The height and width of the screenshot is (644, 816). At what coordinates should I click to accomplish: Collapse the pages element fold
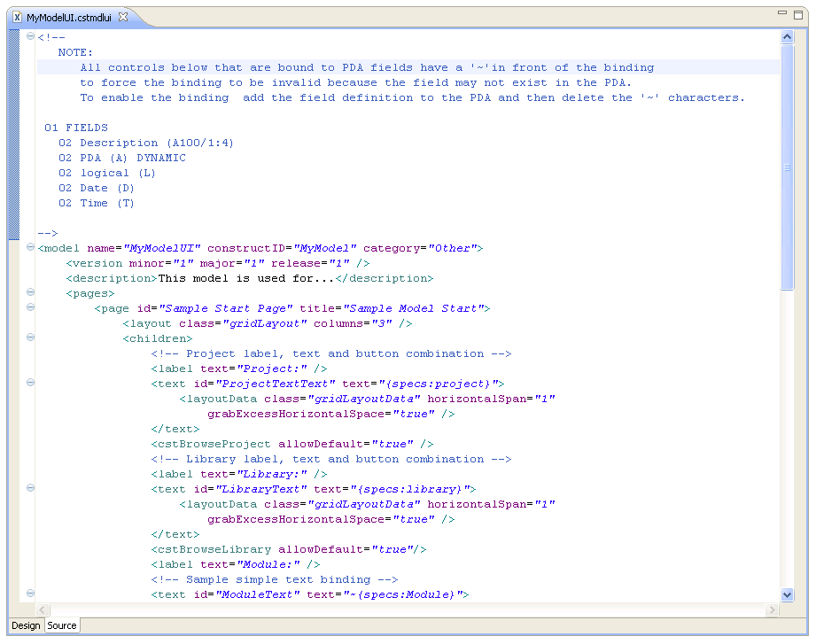[x=30, y=293]
